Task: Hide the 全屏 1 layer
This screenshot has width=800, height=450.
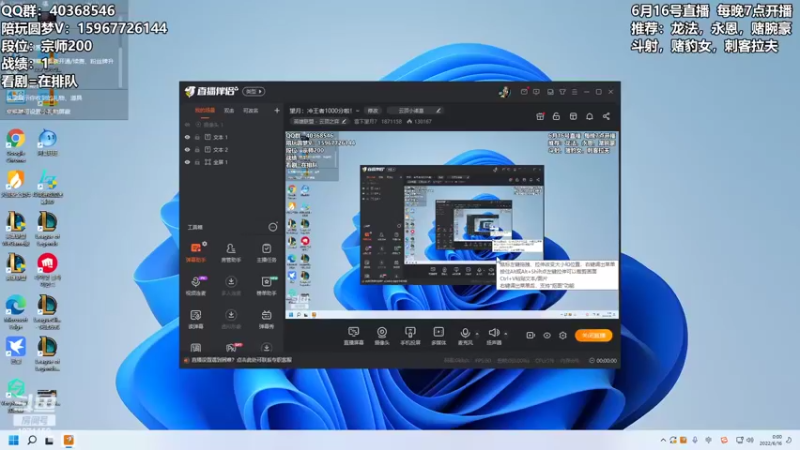Action: point(187,162)
